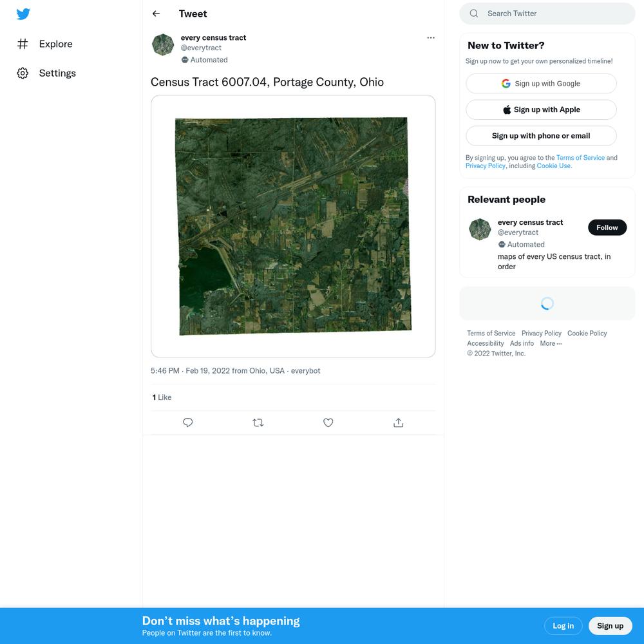Screen dimensions: 644x644
Task: Click the Automated robot icon under the tweet author
Action: tap(185, 60)
